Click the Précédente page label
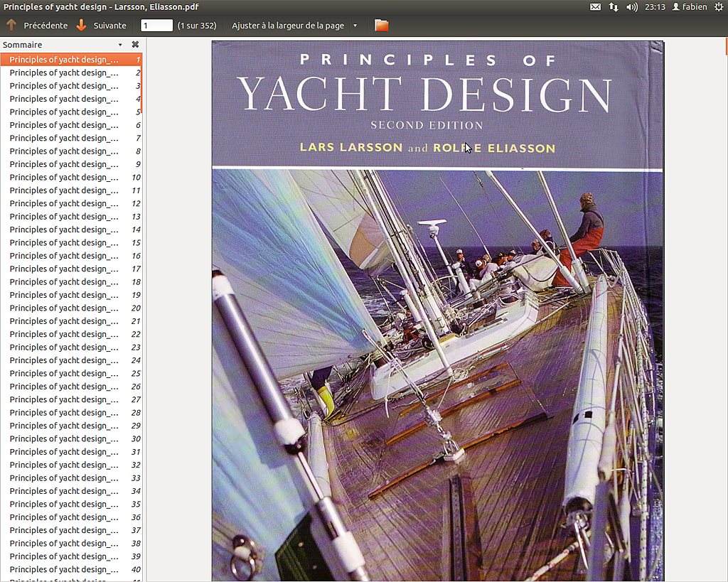Screen dimensions: 728x582 click(45, 26)
